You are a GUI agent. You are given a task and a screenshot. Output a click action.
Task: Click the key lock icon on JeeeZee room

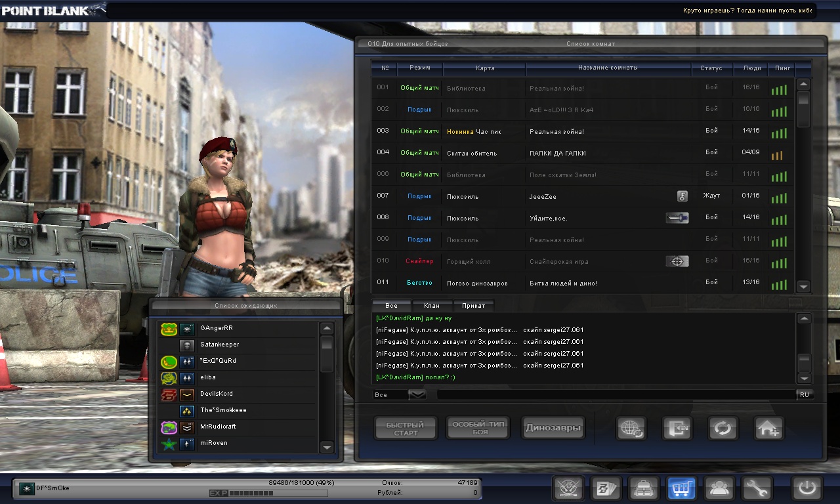tap(682, 196)
